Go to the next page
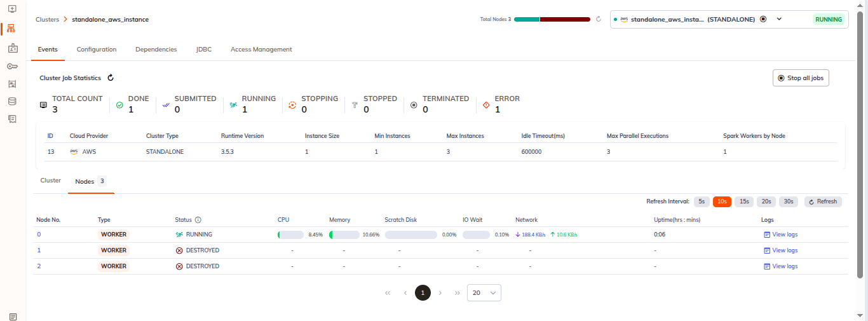The width and height of the screenshot is (868, 321). [x=440, y=293]
